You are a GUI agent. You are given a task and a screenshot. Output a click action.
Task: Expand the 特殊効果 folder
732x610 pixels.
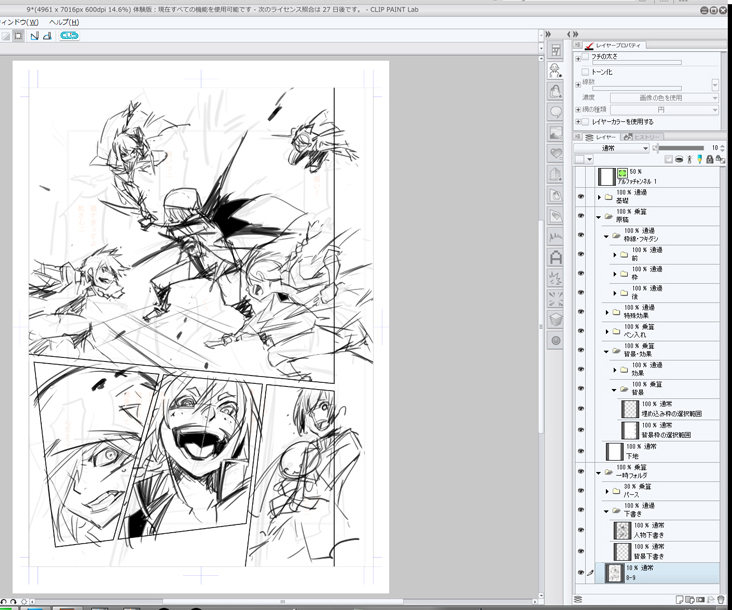(607, 312)
